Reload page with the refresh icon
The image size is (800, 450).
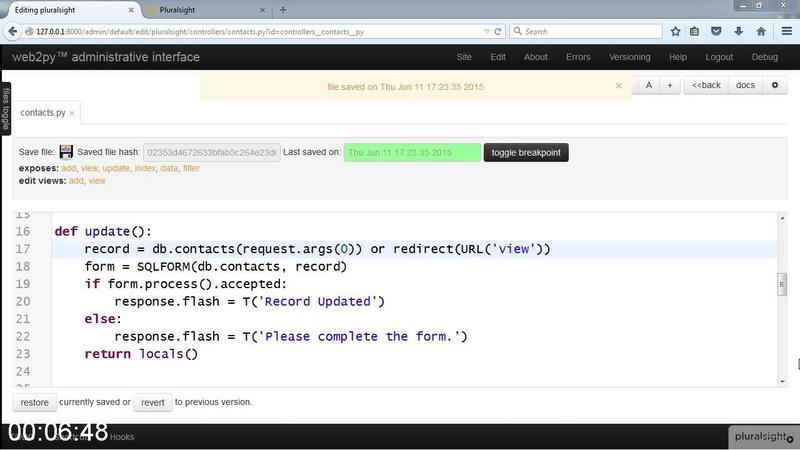click(x=497, y=32)
